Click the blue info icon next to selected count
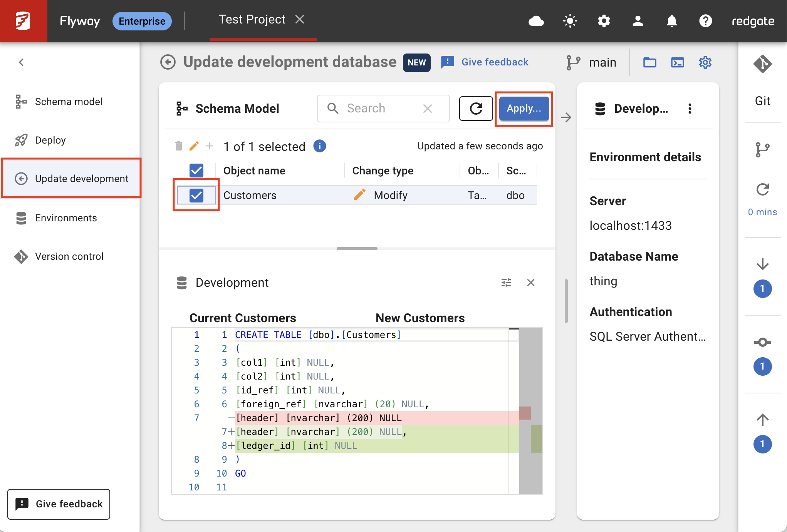 click(x=319, y=146)
